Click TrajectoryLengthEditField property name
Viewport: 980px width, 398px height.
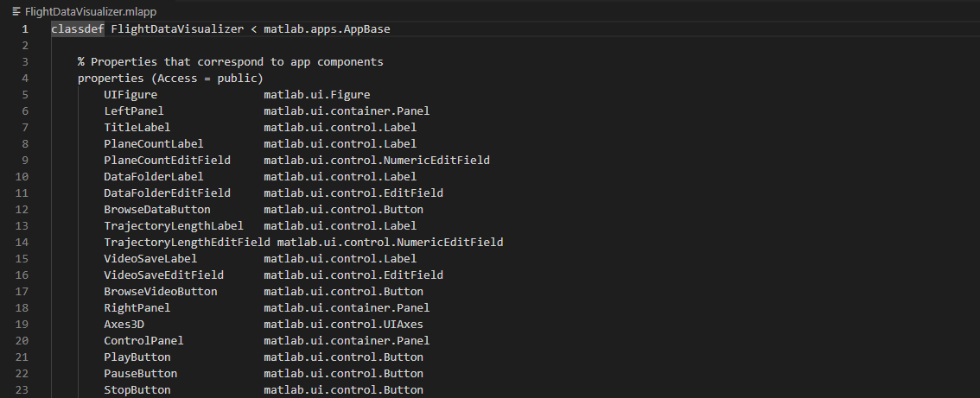[x=187, y=243]
